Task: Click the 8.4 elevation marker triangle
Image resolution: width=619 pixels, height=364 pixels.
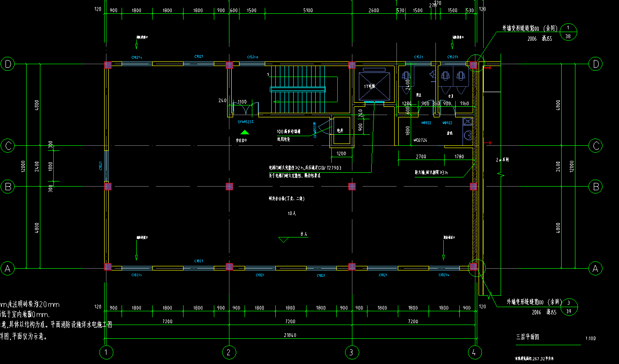Action: (284, 239)
